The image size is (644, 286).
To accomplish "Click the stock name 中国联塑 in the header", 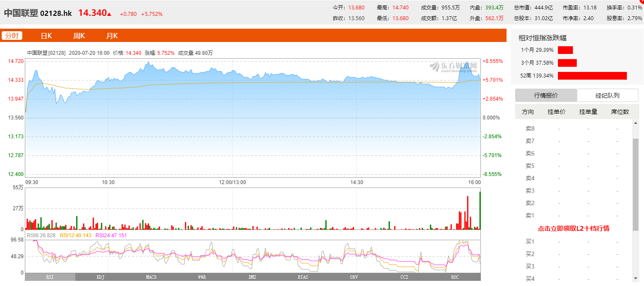I will (21, 13).
